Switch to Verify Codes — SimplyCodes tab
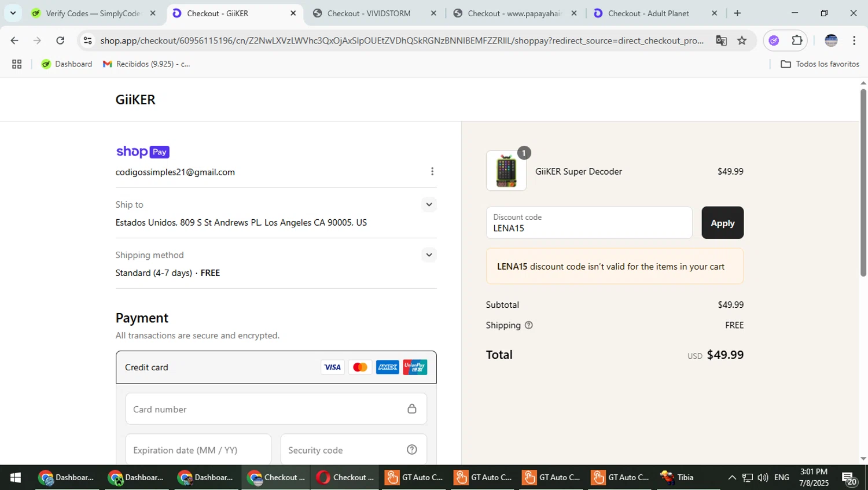 coord(93,13)
